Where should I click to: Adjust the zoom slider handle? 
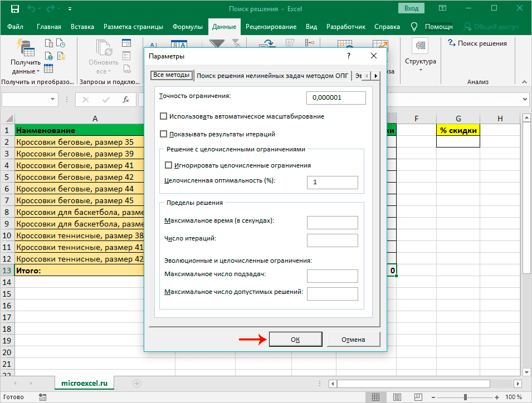pyautogui.click(x=465, y=397)
